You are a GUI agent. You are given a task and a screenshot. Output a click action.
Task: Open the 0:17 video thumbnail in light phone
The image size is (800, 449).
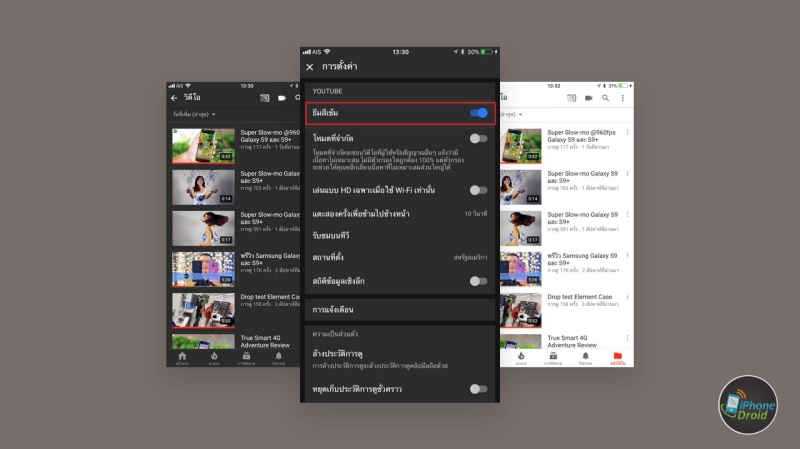(521, 228)
